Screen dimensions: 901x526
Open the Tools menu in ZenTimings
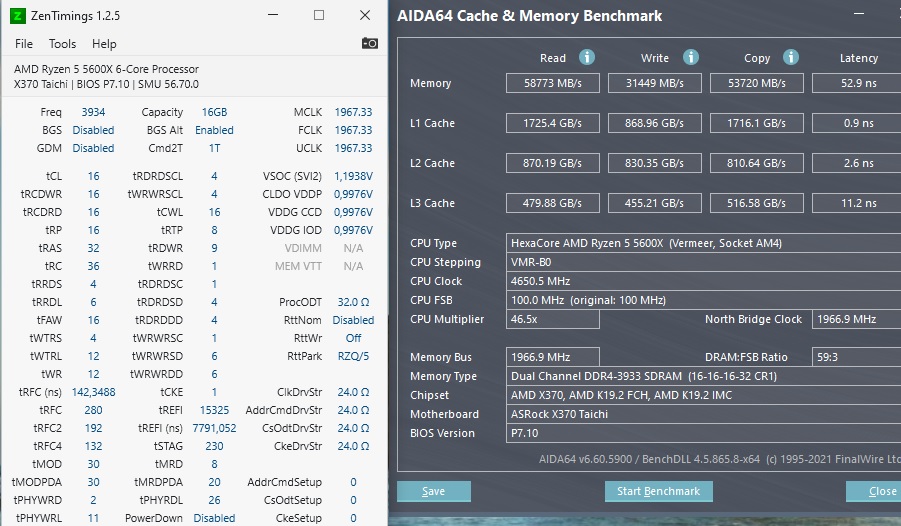[x=62, y=44]
